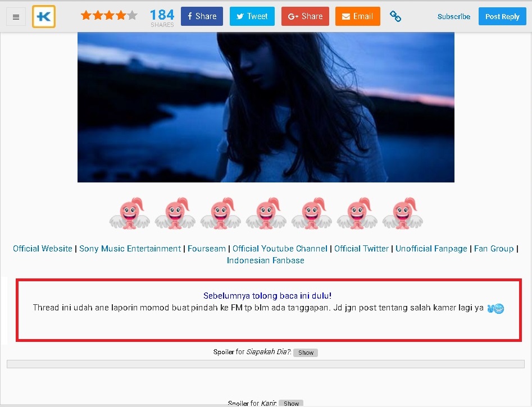
Task: Visit Unofficial Fanpage link
Action: tap(431, 249)
